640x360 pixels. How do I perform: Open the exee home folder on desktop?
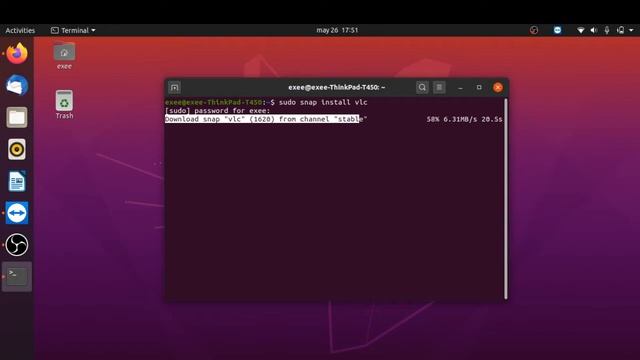[64, 56]
